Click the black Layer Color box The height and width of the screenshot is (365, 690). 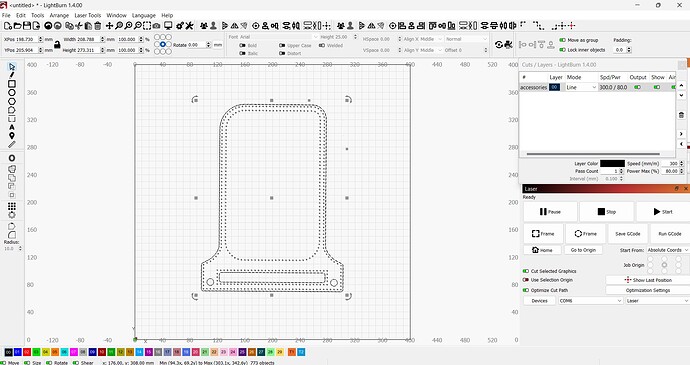612,163
